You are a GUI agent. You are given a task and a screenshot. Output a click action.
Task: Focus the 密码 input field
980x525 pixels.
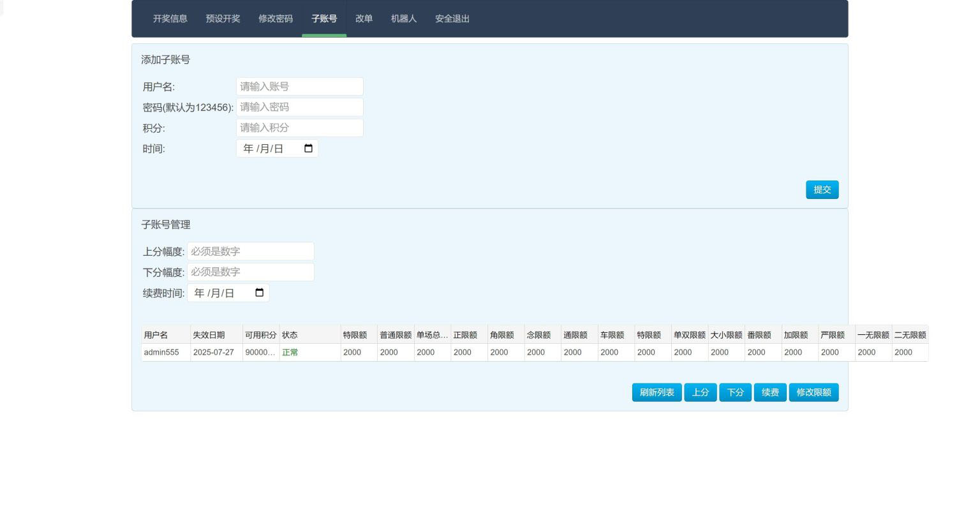[299, 107]
